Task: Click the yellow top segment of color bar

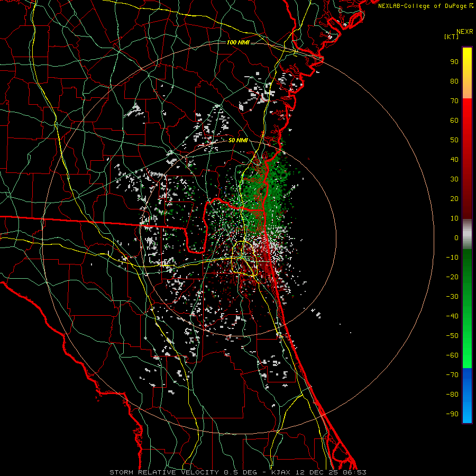Action: click(x=467, y=73)
